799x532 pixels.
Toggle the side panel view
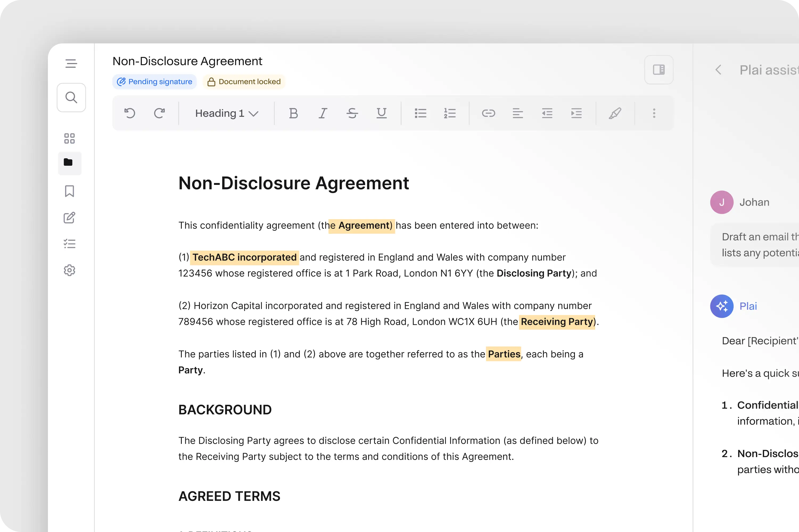(x=659, y=69)
